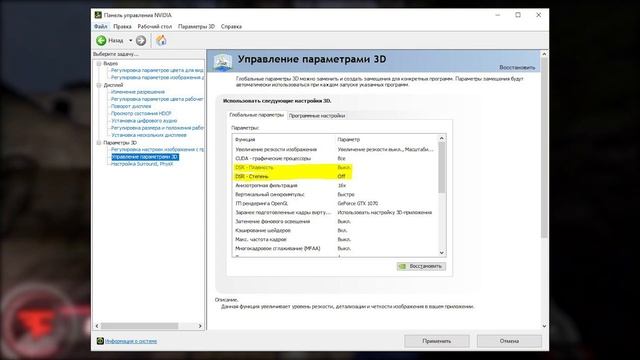Select Вертикальный синхроимпульс row
The image size is (640, 360).
tap(335, 194)
